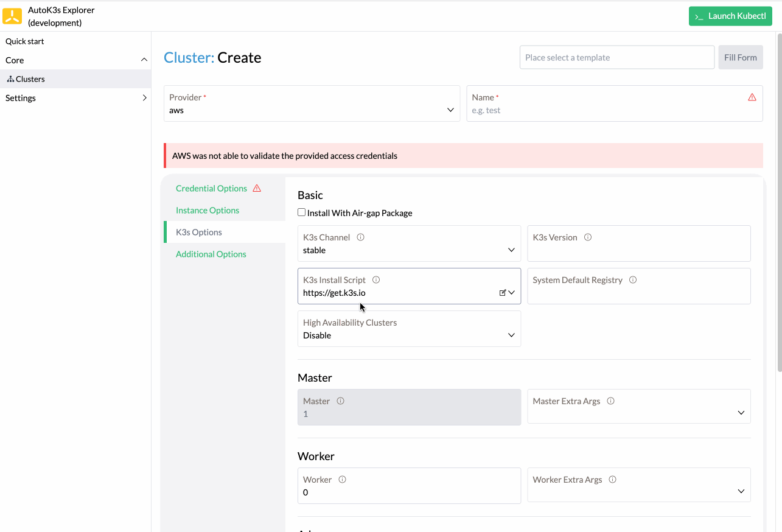
Task: Expand the Master Extra Args dropdown
Action: (x=741, y=412)
